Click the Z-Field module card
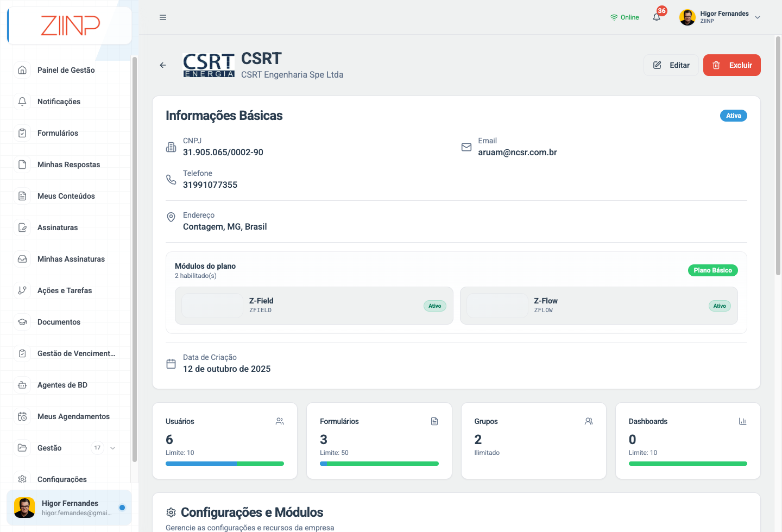Screen dimensions: 782x532 (x=314, y=306)
